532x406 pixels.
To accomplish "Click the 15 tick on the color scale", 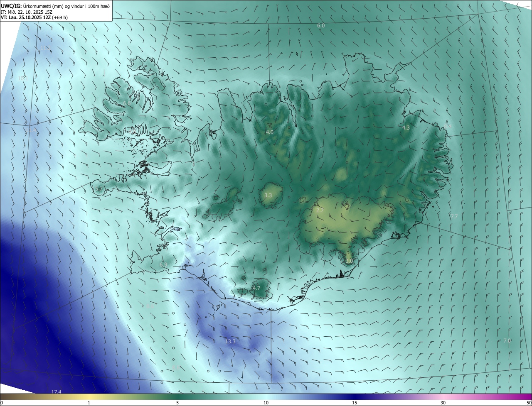I will 355,403.
